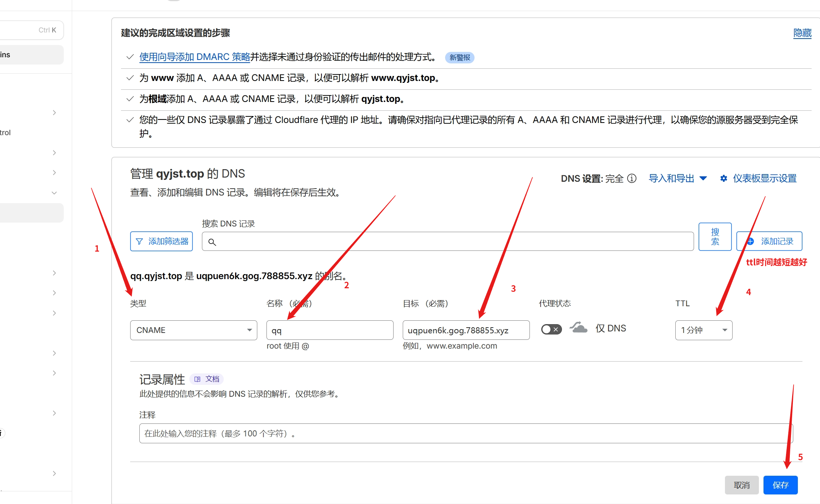
Task: Open the DMARC policy wizard link
Action: [x=194, y=57]
